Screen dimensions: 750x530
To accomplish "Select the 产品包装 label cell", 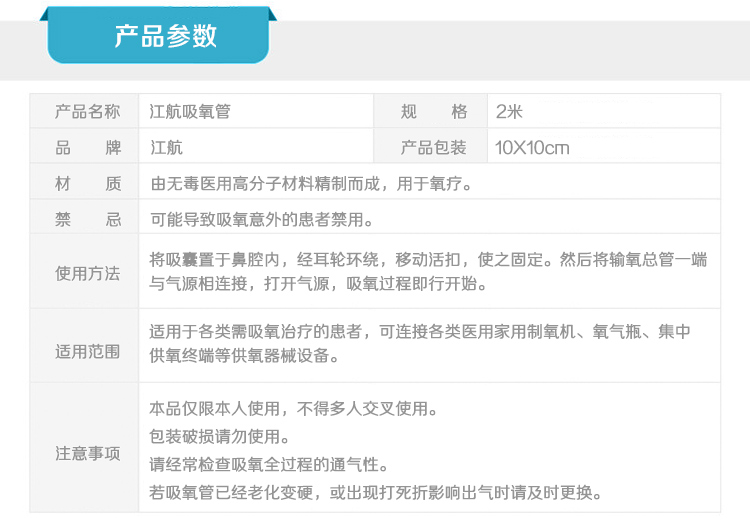I will pos(433,147).
